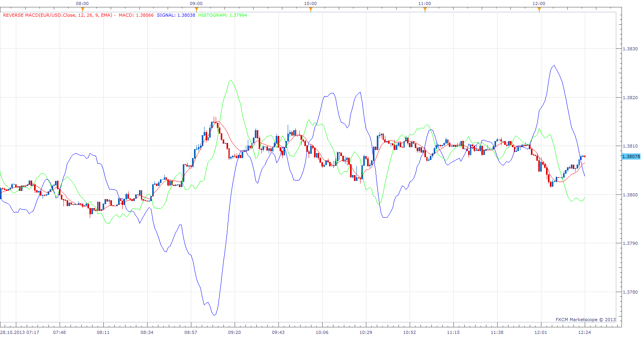The image size is (644, 337).
Task: Click the 09:20 time axis label
Action: 235,332
